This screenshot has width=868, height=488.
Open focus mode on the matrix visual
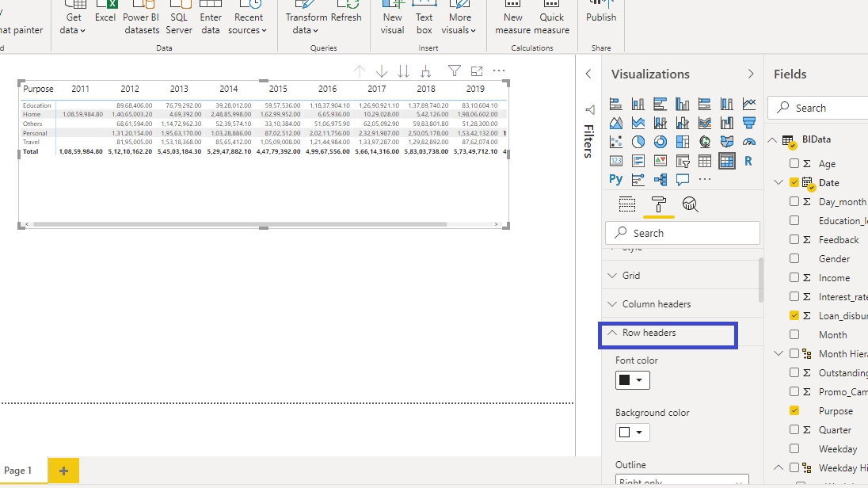coord(477,71)
